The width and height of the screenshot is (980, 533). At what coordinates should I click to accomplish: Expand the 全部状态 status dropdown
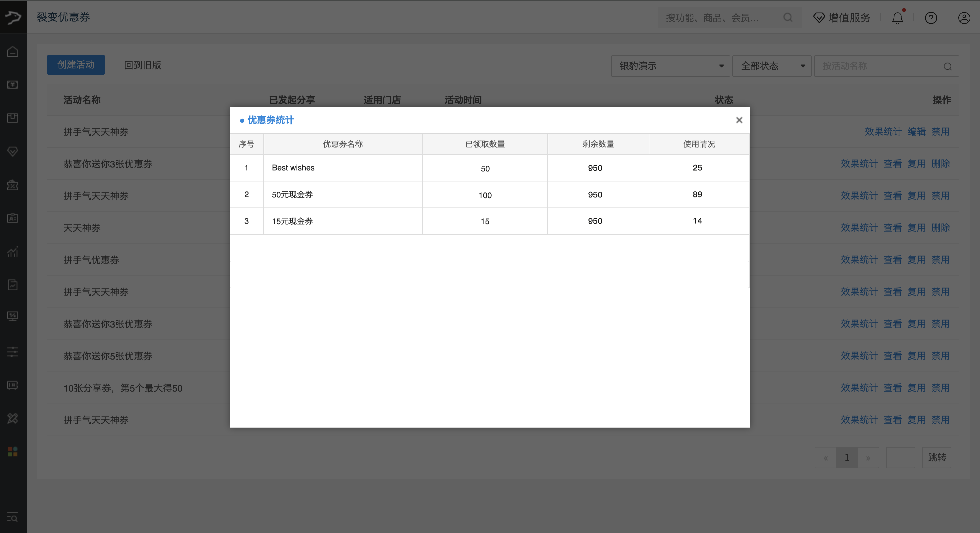point(772,66)
